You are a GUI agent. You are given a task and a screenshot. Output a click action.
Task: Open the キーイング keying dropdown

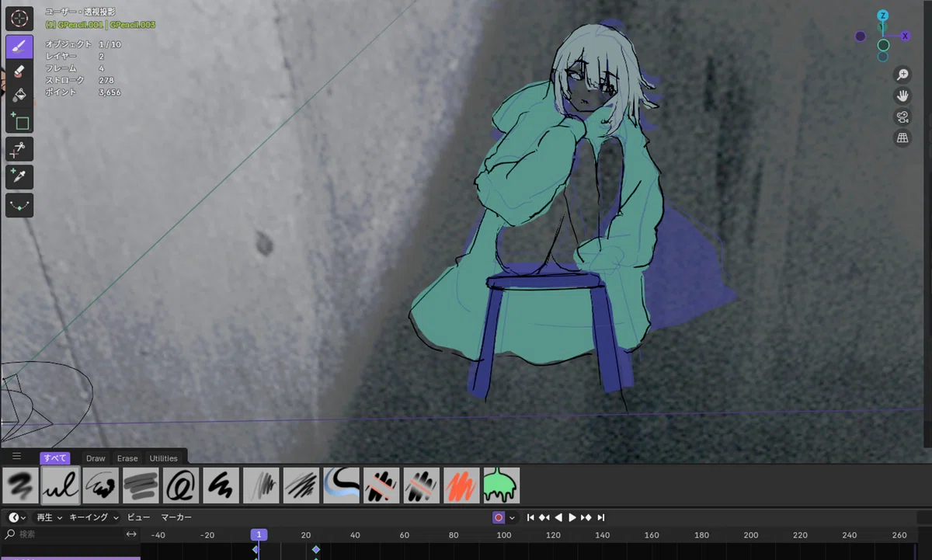coord(94,517)
